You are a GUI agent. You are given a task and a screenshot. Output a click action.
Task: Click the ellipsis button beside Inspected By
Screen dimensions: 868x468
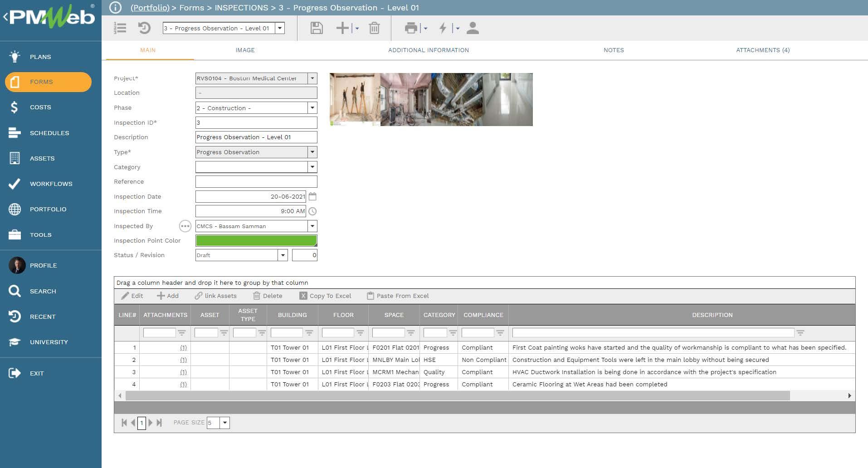click(x=185, y=226)
